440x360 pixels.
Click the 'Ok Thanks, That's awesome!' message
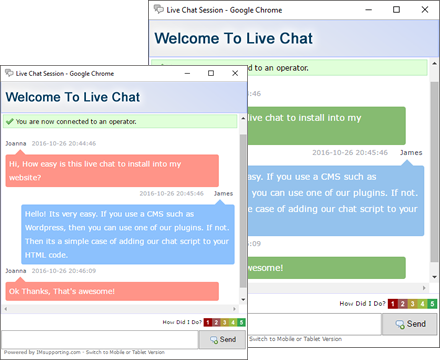[112, 291]
